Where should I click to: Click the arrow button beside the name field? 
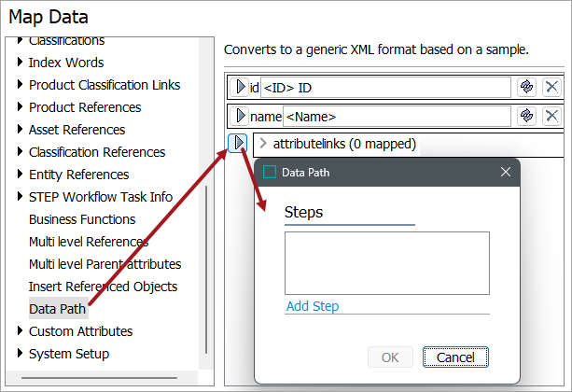point(240,117)
